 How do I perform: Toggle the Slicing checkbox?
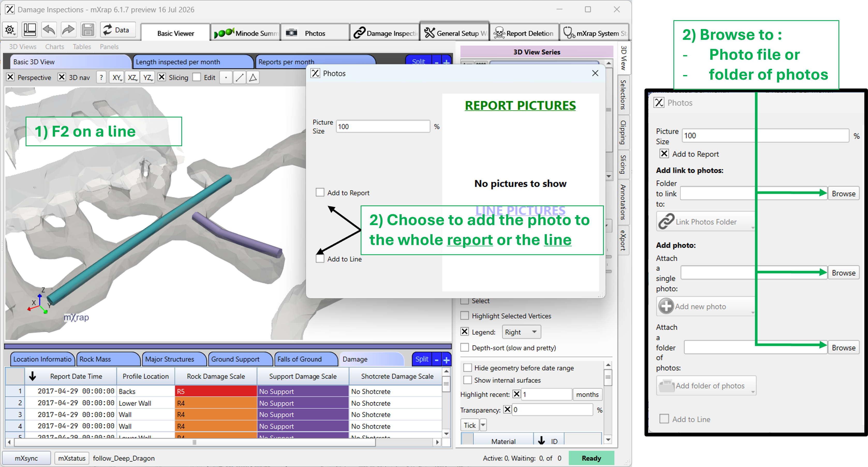tap(162, 77)
